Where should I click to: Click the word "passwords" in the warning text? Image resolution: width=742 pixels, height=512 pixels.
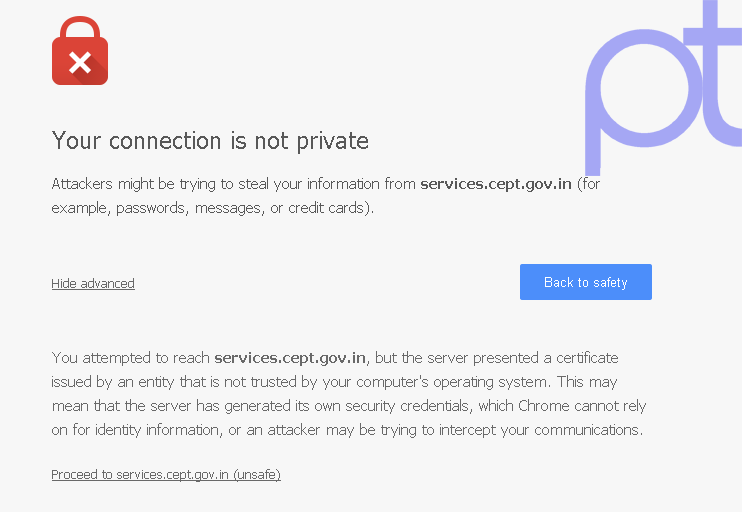[x=152, y=209]
